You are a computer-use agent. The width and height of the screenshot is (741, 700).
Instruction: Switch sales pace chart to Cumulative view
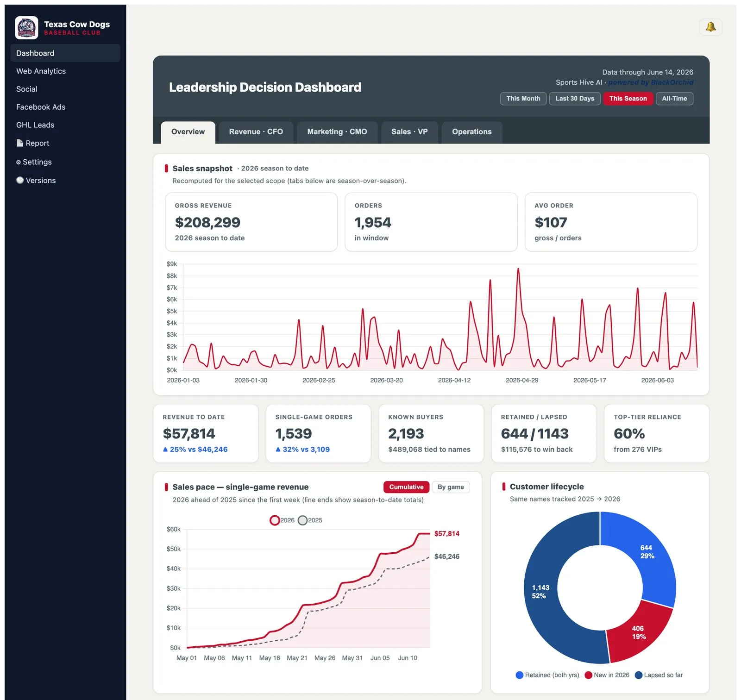point(406,487)
